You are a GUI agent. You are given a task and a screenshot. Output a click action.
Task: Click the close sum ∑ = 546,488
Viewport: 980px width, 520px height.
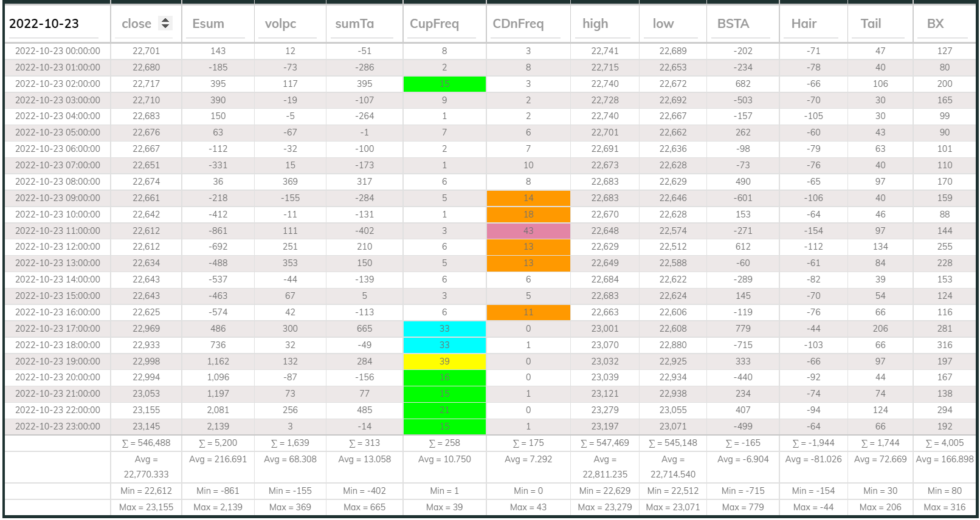pyautogui.click(x=146, y=443)
